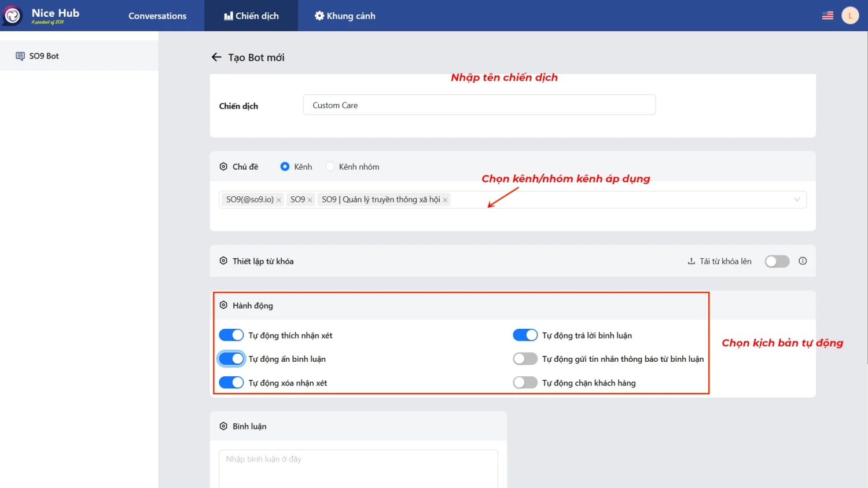Click the Tạo Bot mới page title
Image resolution: width=868 pixels, height=488 pixels.
[x=256, y=57]
